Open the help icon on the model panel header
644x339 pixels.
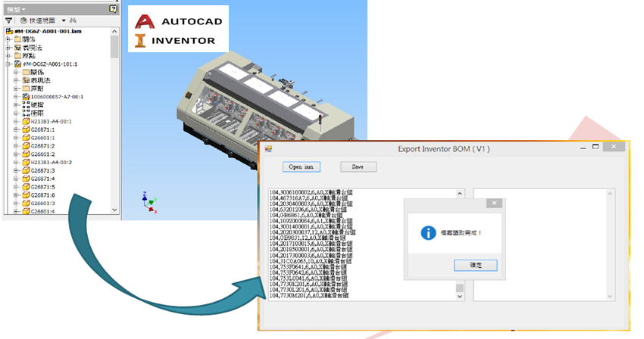coord(113,9)
